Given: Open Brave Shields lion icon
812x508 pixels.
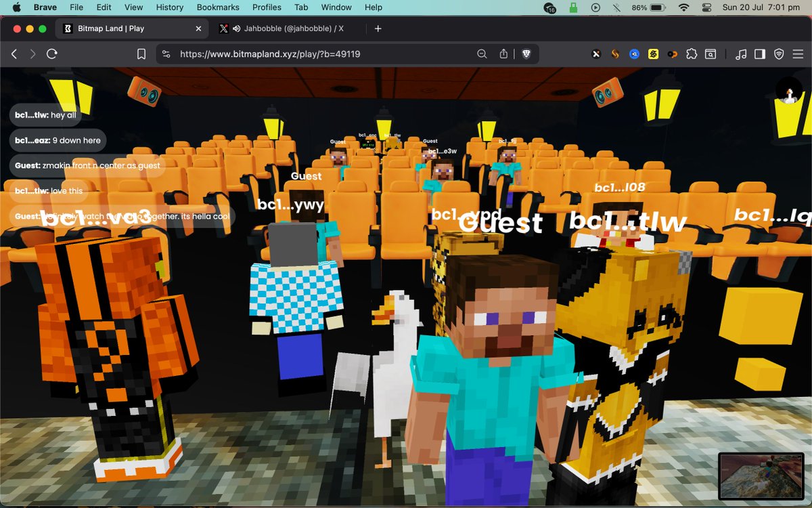Looking at the screenshot, I should (x=526, y=54).
